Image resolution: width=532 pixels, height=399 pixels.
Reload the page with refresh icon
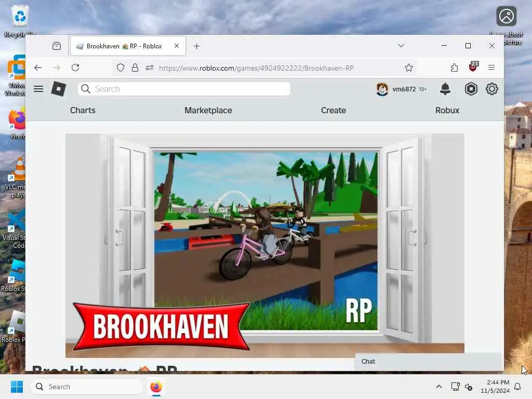(x=75, y=68)
